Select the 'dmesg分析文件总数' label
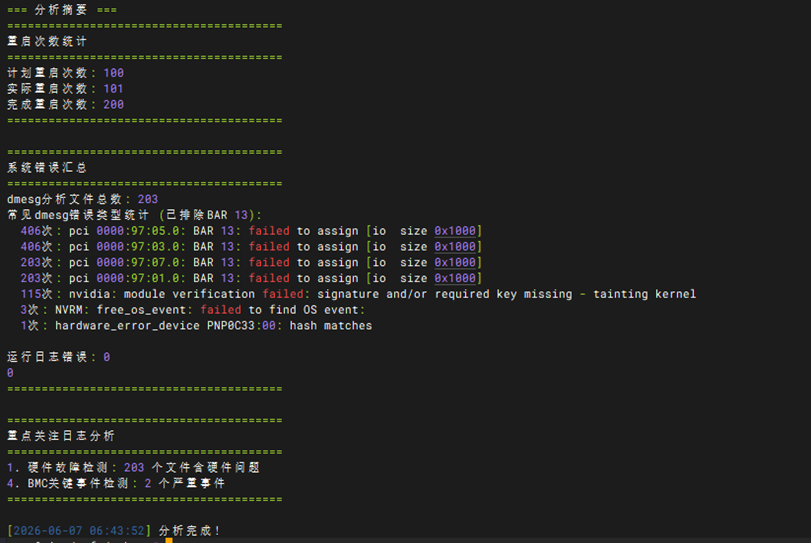Image resolution: width=811 pixels, height=543 pixels. click(x=65, y=199)
